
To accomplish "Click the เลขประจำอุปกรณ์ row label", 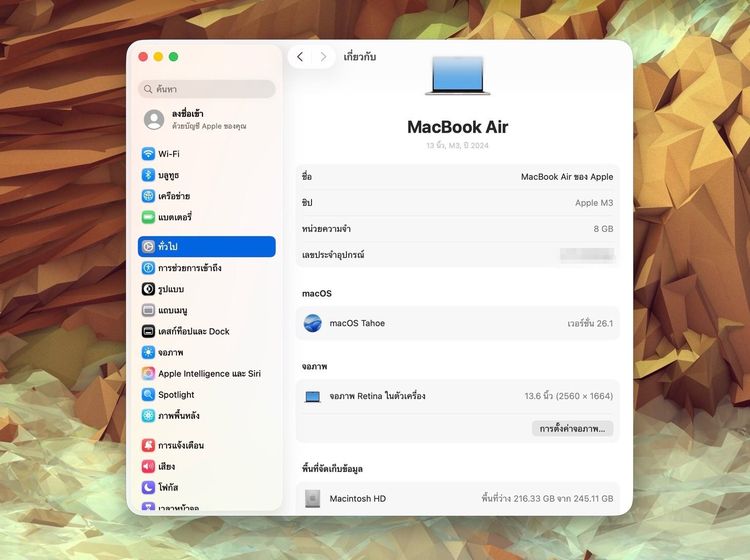I will point(333,254).
